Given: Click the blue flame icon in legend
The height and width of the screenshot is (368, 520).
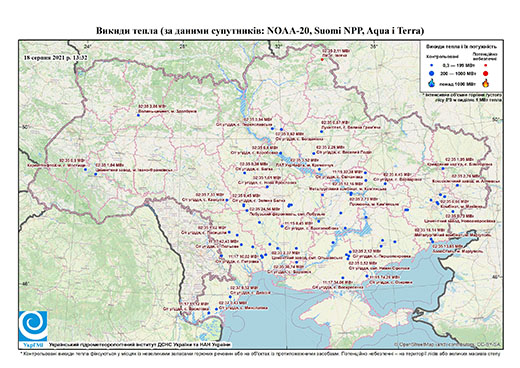Looking at the screenshot, I should [x=432, y=83].
